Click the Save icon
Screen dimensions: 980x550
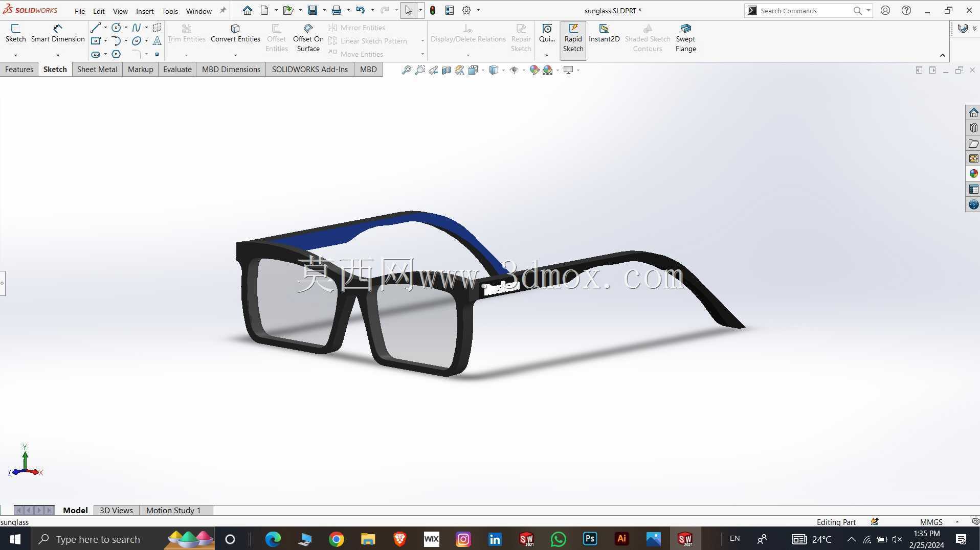coord(313,10)
